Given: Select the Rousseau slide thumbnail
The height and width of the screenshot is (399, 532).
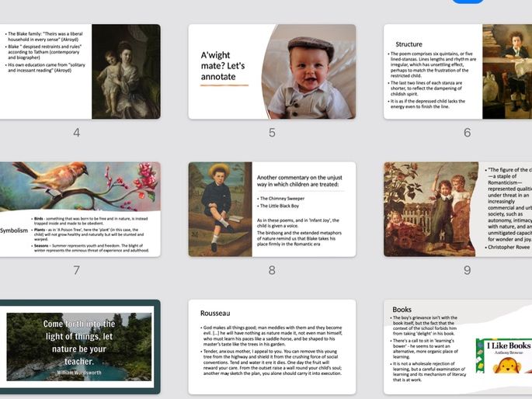Looking at the screenshot, I should (x=272, y=347).
